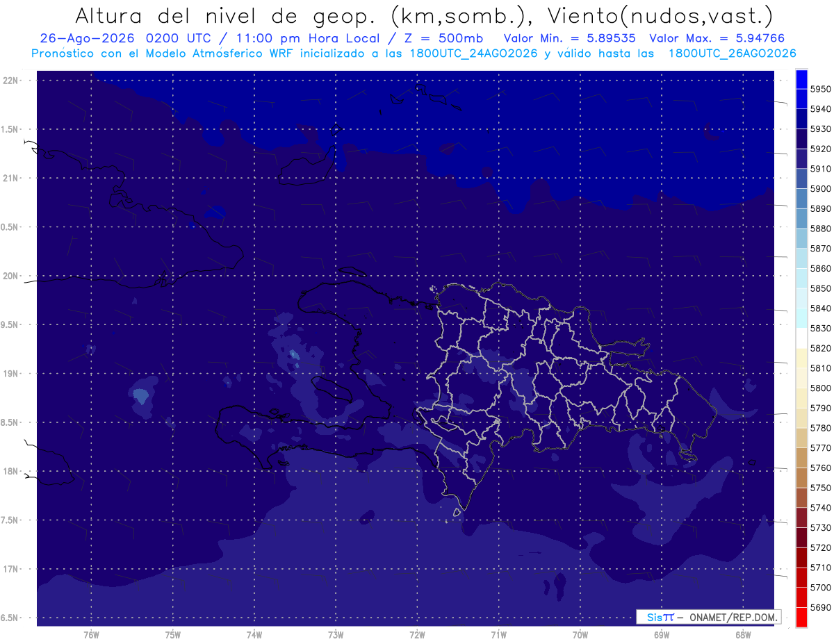834x644 pixels.
Task: Click the "5830" legend value
Action: (821, 329)
